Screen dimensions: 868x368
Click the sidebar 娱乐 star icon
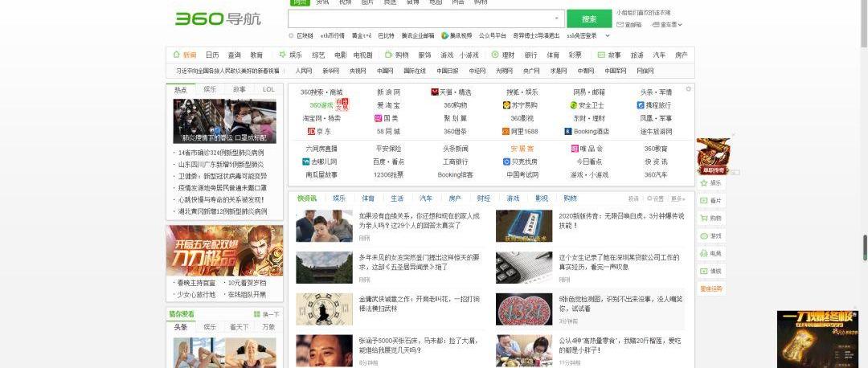(x=702, y=183)
